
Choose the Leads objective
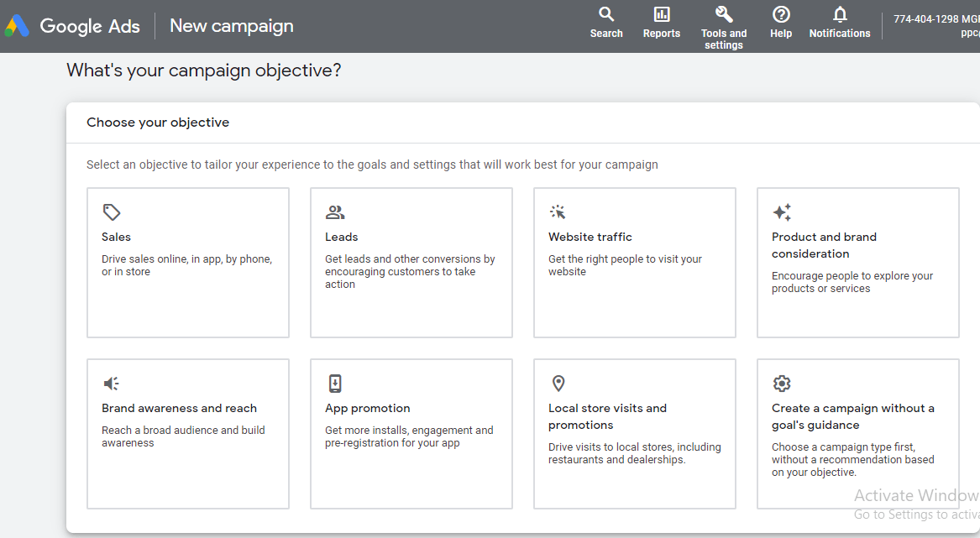tap(411, 263)
